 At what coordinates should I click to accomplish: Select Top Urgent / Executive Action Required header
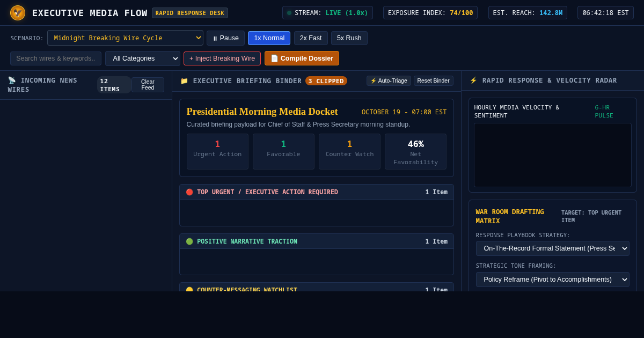click(317, 192)
